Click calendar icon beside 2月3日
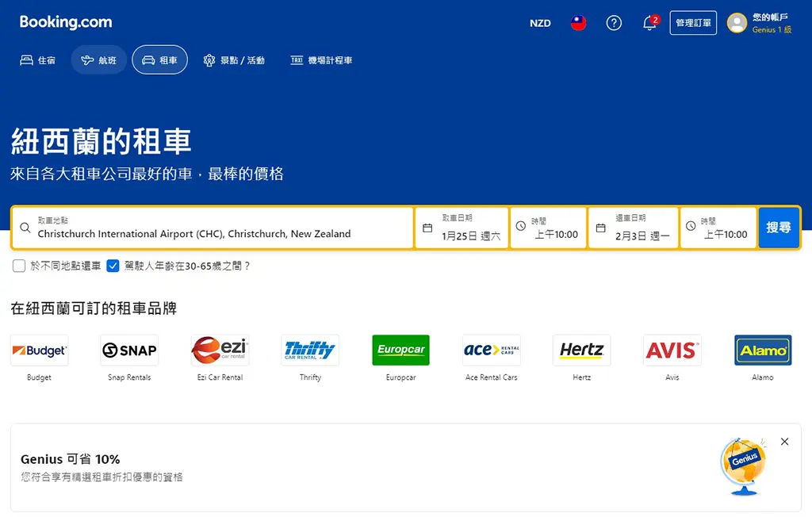 pyautogui.click(x=601, y=228)
